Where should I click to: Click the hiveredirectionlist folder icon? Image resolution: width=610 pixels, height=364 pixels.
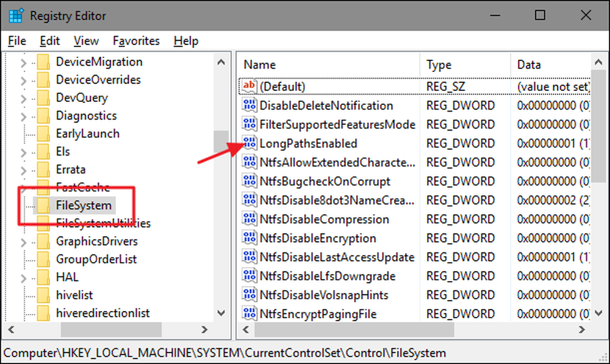point(43,313)
